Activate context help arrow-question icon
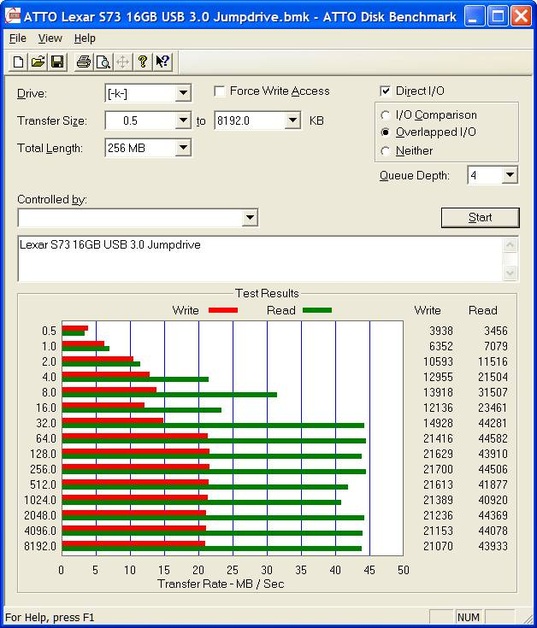The image size is (537, 628). 163,62
